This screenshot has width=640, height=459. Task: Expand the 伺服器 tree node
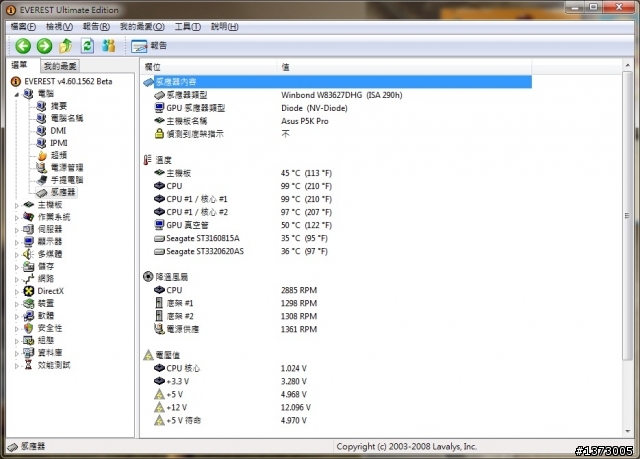(x=17, y=230)
